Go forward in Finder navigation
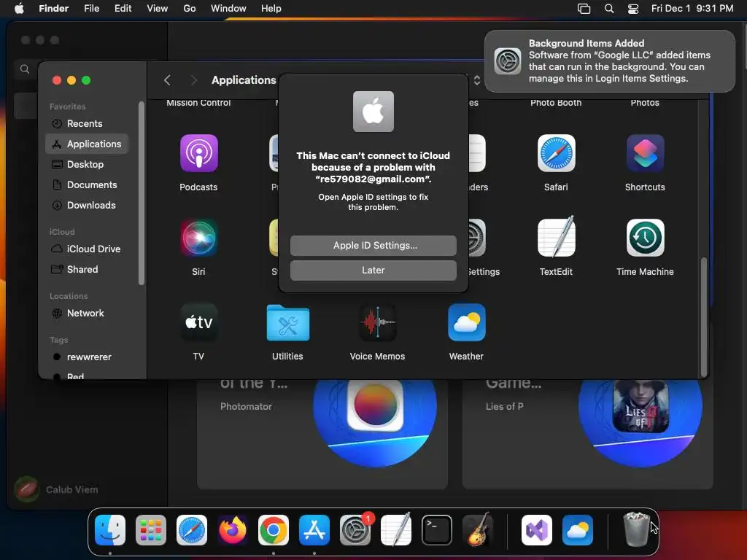747x560 pixels. click(193, 80)
